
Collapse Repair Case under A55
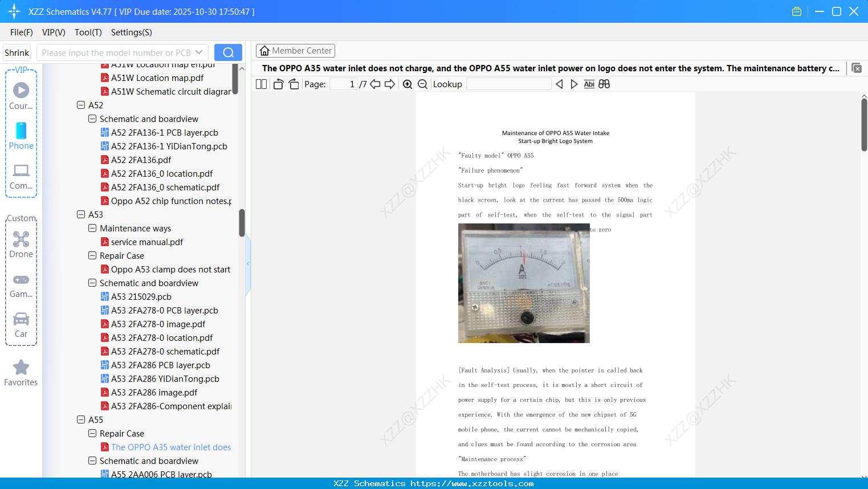pos(92,434)
